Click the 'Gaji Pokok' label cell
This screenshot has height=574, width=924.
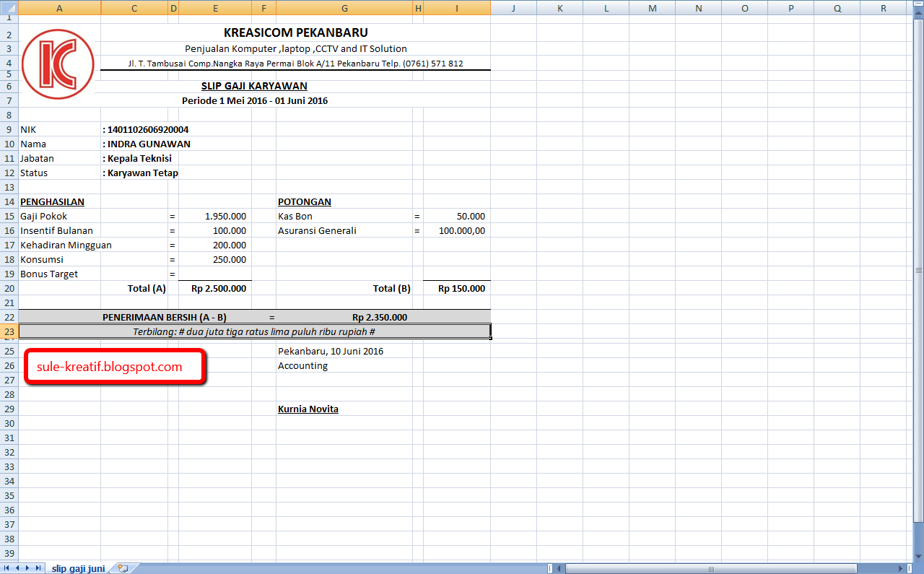click(44, 216)
